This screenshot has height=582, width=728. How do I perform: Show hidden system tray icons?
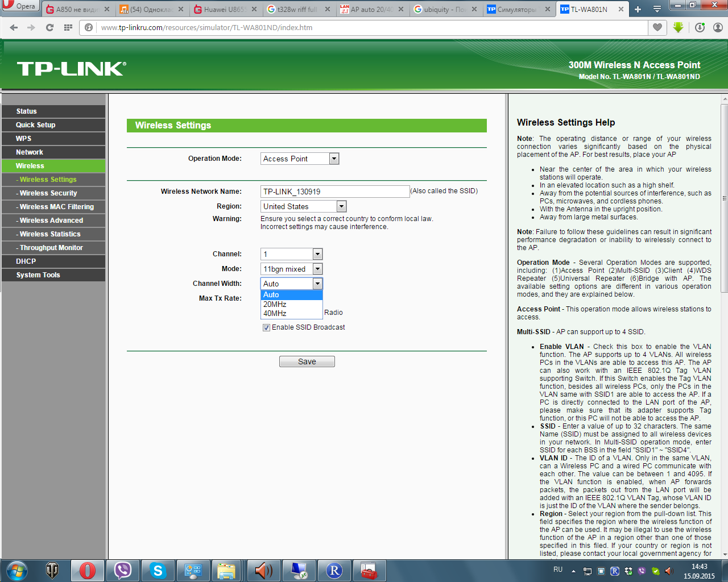[x=573, y=571]
